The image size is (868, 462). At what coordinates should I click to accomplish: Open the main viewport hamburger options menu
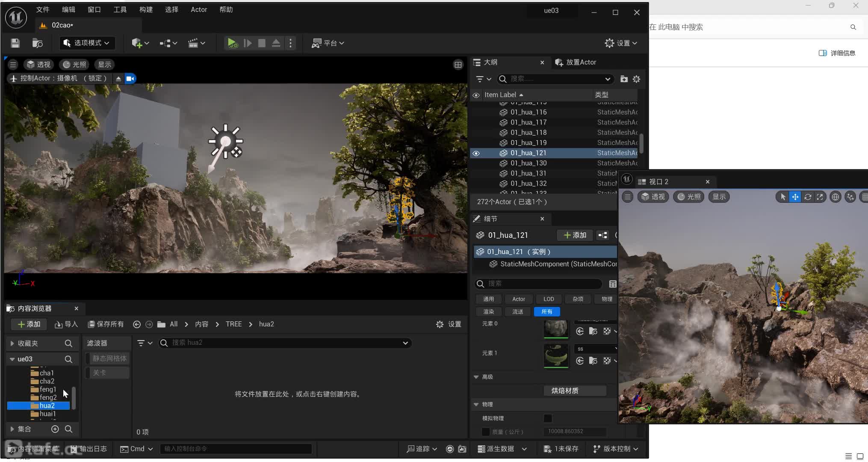13,65
